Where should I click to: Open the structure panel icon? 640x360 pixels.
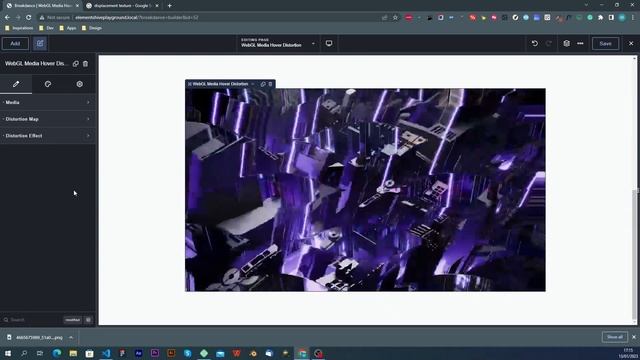pos(567,44)
